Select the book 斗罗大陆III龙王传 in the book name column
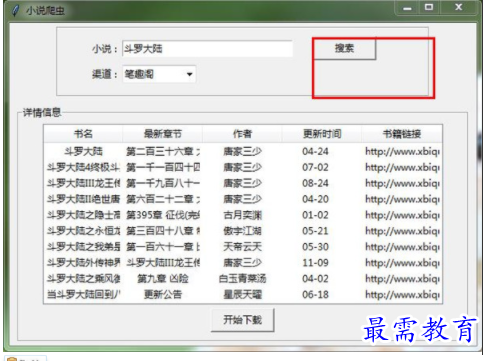Screen dimensions: 485x361 pyautogui.click(x=83, y=183)
